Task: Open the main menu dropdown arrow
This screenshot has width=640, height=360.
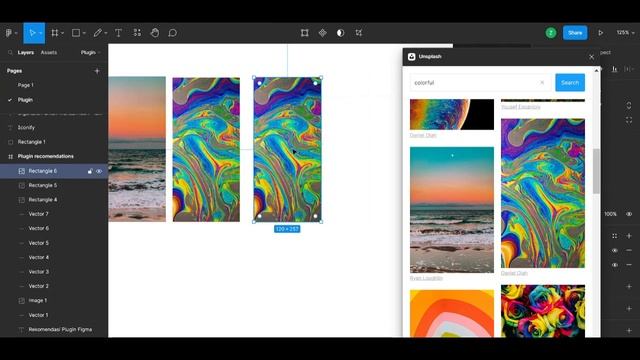Action: click(x=16, y=33)
